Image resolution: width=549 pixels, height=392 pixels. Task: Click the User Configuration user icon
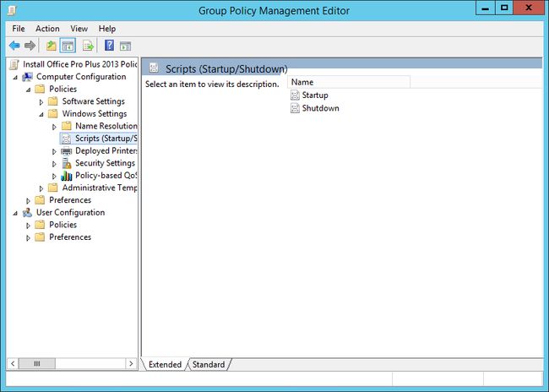(27, 213)
